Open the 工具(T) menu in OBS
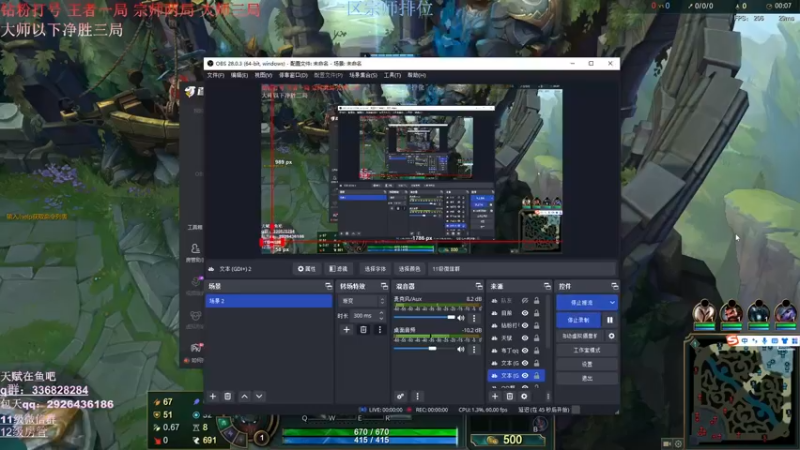The height and width of the screenshot is (450, 800). click(x=392, y=75)
